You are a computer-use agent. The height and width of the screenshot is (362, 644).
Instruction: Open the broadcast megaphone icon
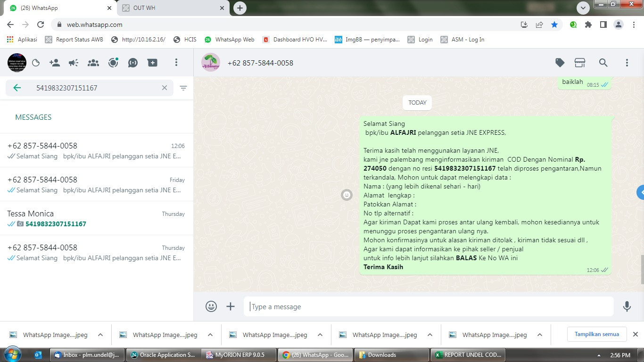(x=74, y=63)
